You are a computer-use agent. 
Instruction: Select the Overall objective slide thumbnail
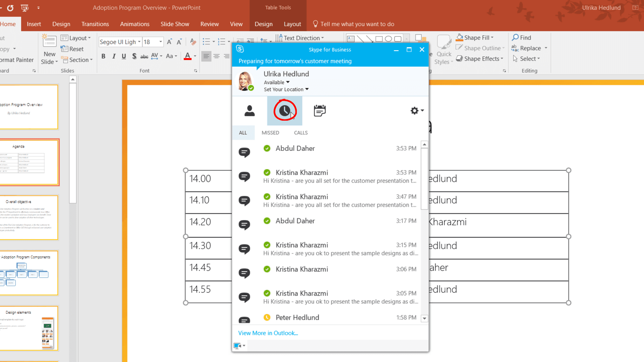coord(29,217)
